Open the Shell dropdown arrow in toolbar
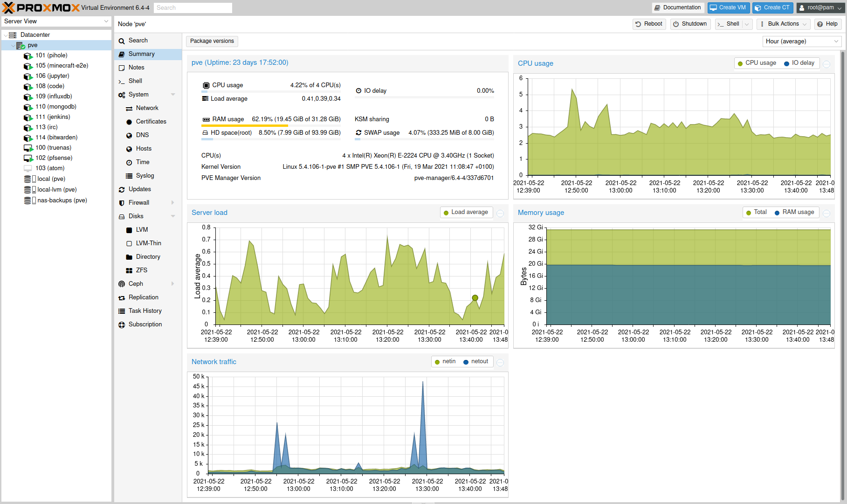Screen dimensions: 847x504 (x=747, y=24)
